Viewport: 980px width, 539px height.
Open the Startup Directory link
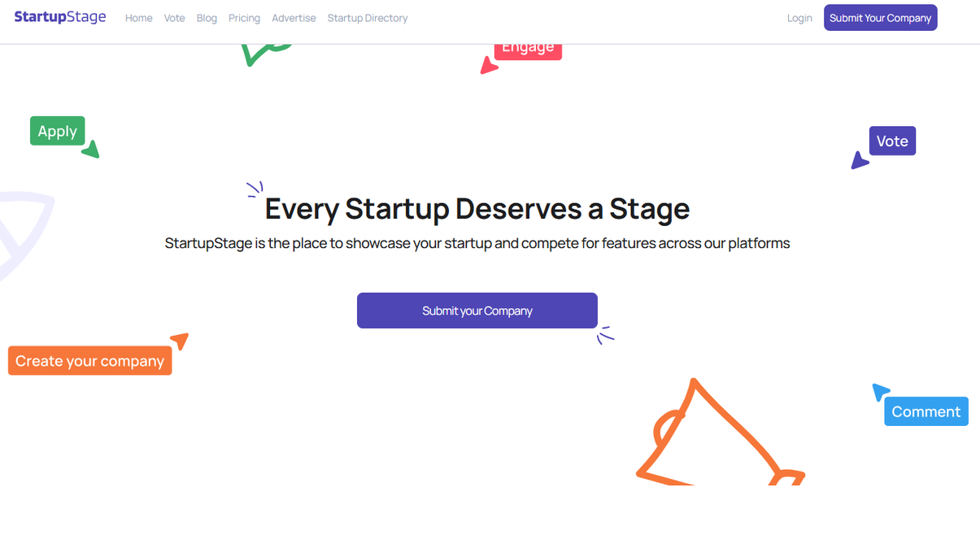pos(368,18)
